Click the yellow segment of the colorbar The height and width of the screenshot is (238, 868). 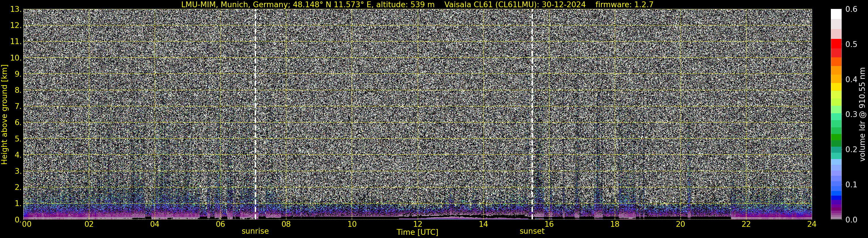pyautogui.click(x=836, y=86)
